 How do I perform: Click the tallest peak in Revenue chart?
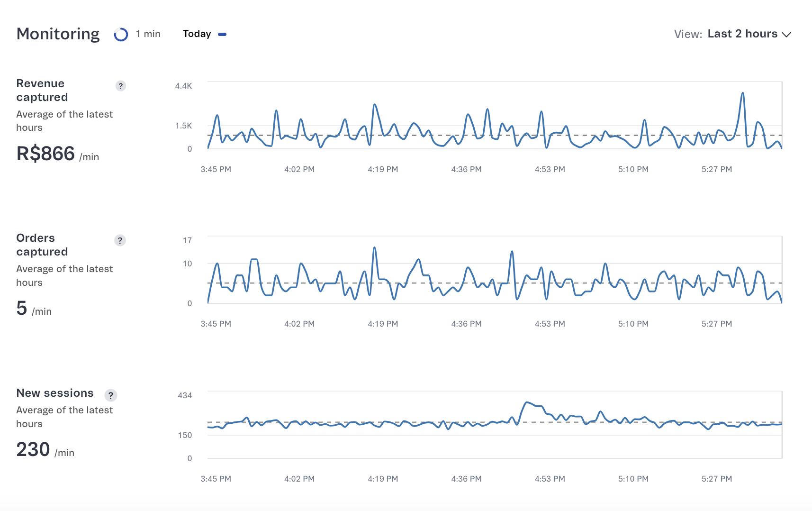pos(742,93)
